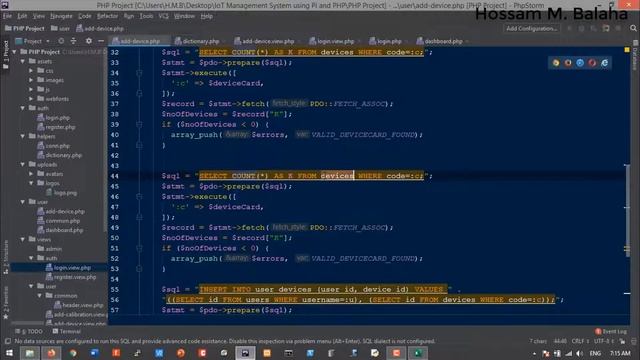
Task: Collapse the uploads folder
Action: (23, 164)
